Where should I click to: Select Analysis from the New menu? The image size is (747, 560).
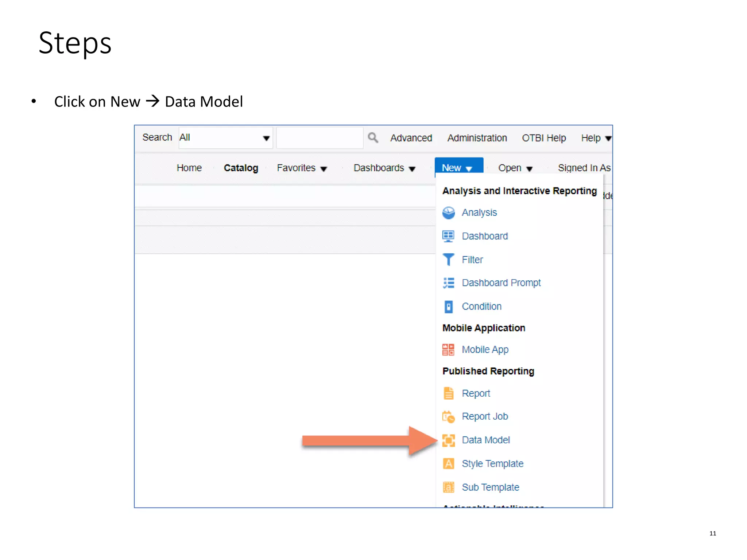pyautogui.click(x=479, y=213)
